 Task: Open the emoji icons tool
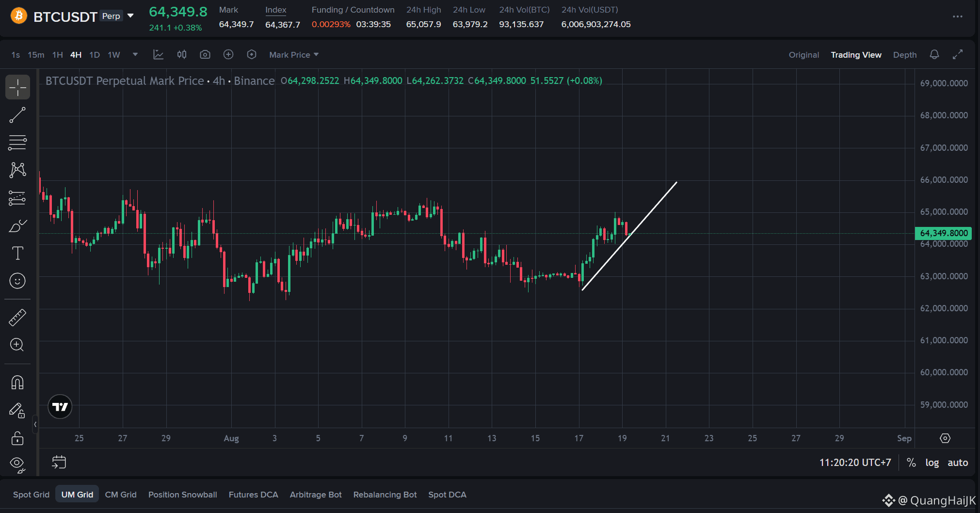[x=17, y=281]
